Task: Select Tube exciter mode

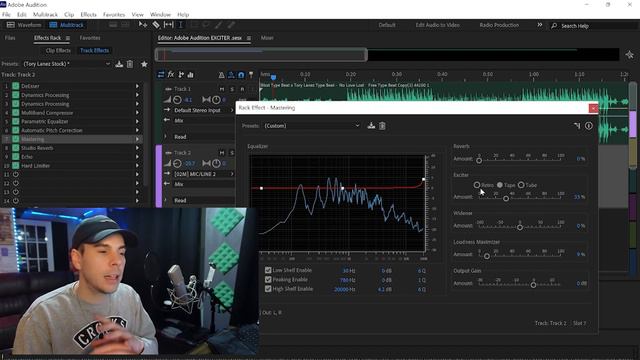Action: (521, 185)
